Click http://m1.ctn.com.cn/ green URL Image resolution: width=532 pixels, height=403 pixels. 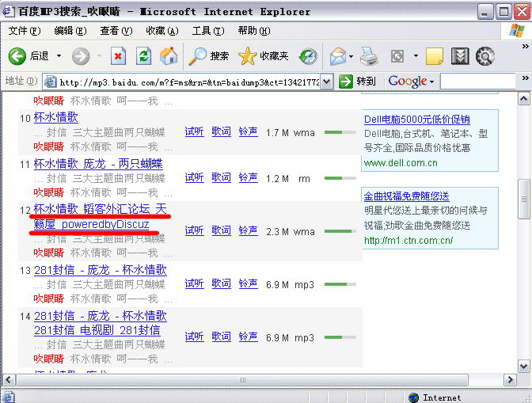(x=408, y=241)
